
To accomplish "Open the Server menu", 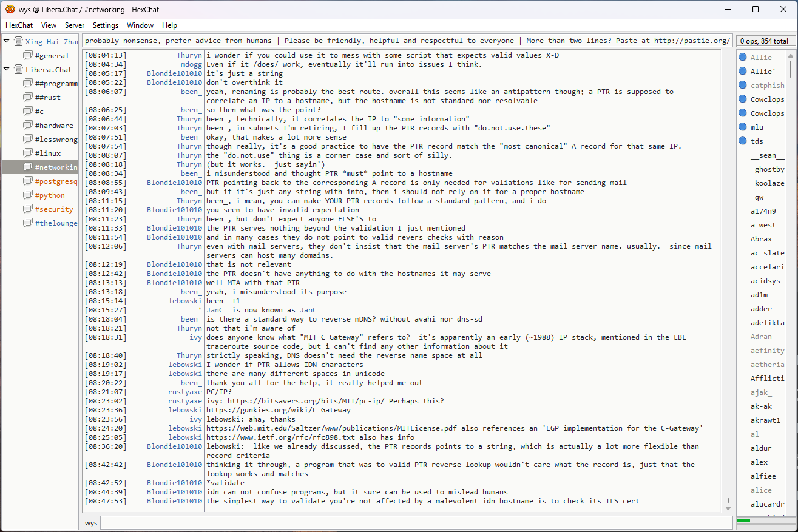I will pyautogui.click(x=75, y=25).
